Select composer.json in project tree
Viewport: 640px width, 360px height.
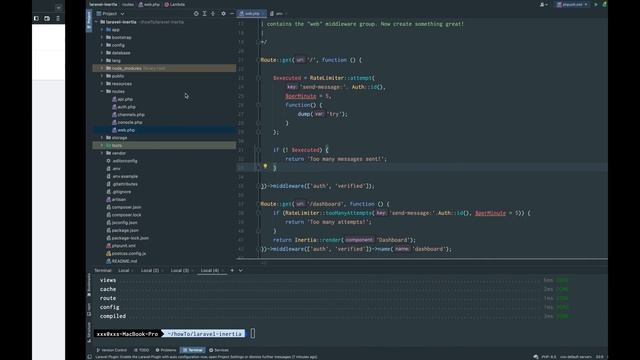point(124,207)
